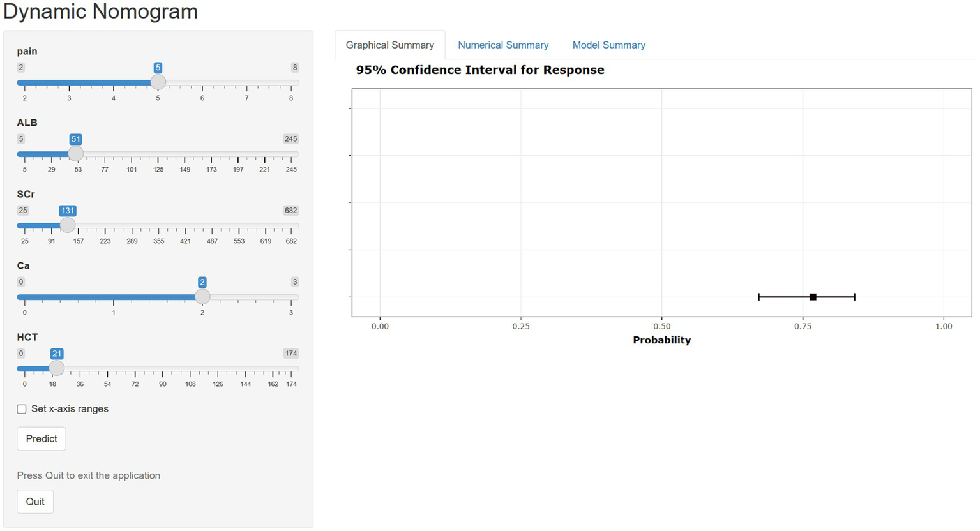Click the pain slider handle

coord(158,82)
